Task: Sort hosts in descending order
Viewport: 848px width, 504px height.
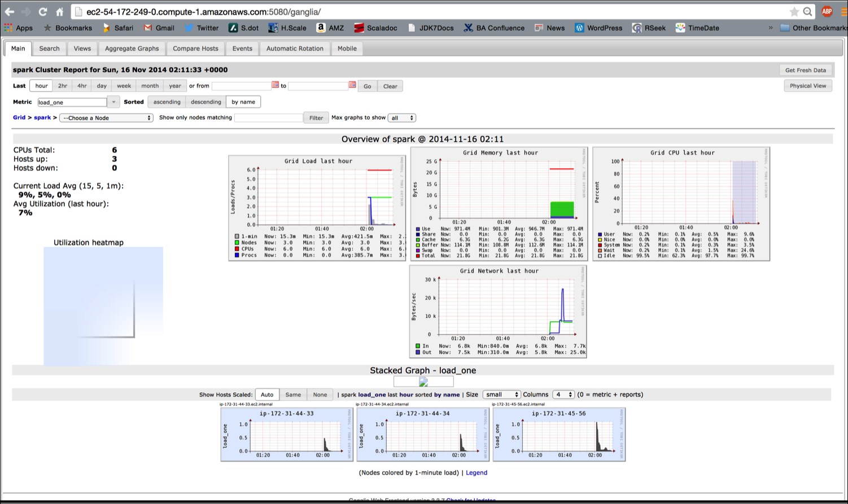Action: coord(206,102)
